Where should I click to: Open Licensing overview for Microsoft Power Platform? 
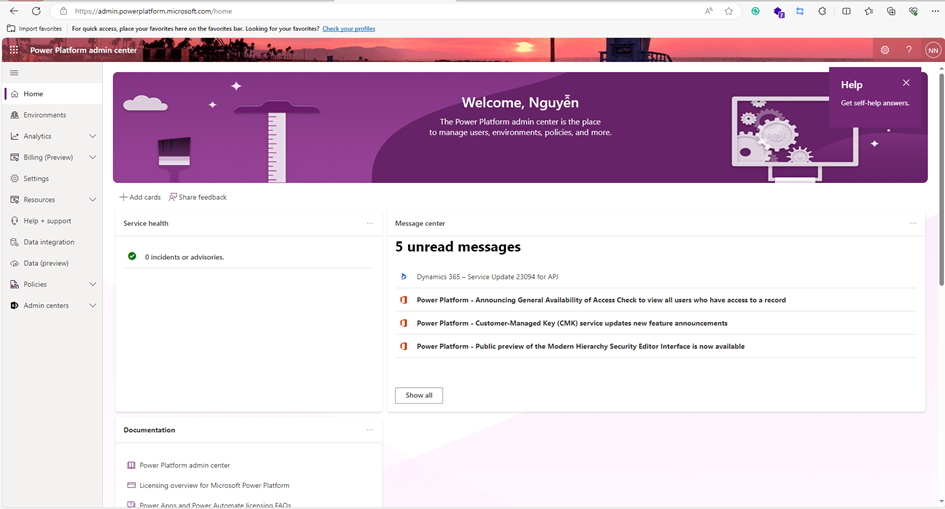click(x=214, y=485)
